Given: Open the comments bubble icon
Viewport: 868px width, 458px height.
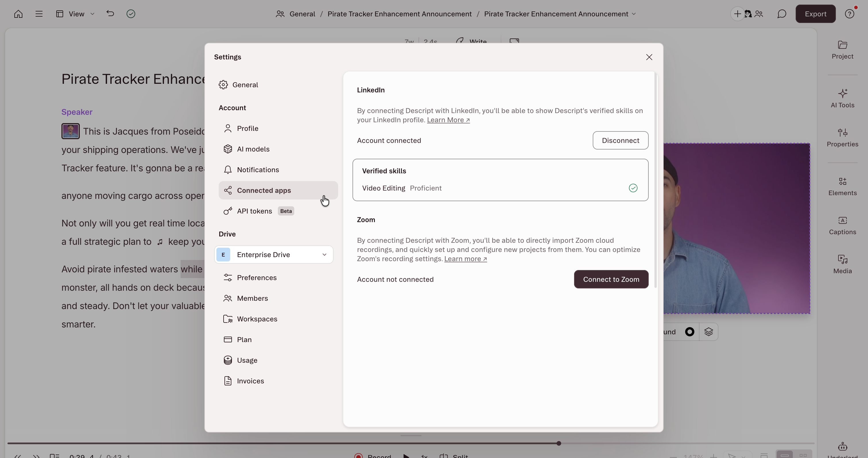Looking at the screenshot, I should pyautogui.click(x=782, y=14).
